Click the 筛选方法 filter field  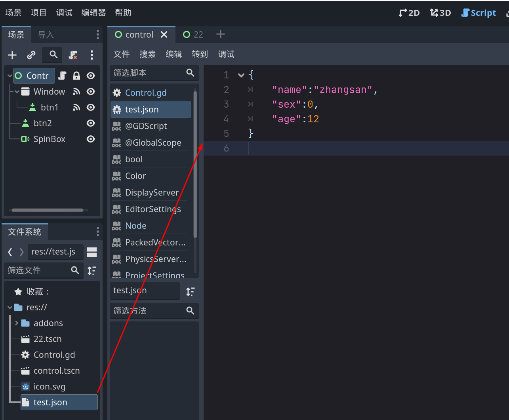pyautogui.click(x=154, y=311)
